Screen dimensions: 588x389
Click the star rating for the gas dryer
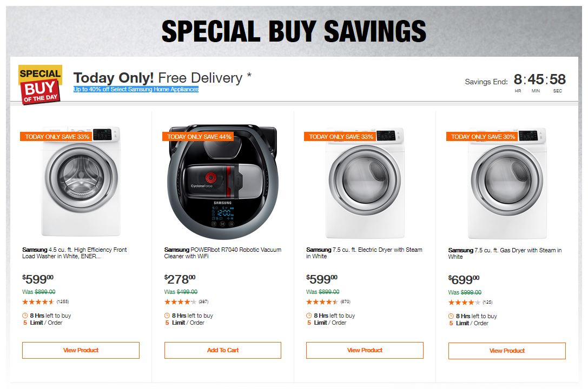(x=463, y=302)
